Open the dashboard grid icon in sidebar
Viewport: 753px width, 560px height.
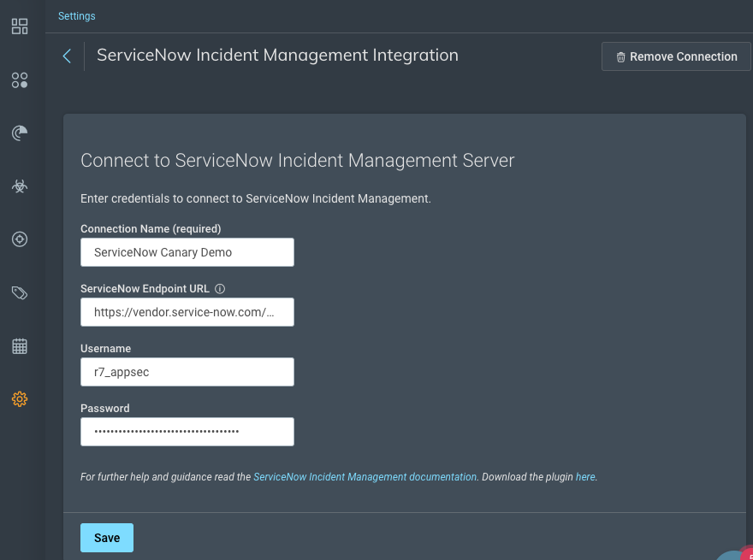(x=20, y=27)
